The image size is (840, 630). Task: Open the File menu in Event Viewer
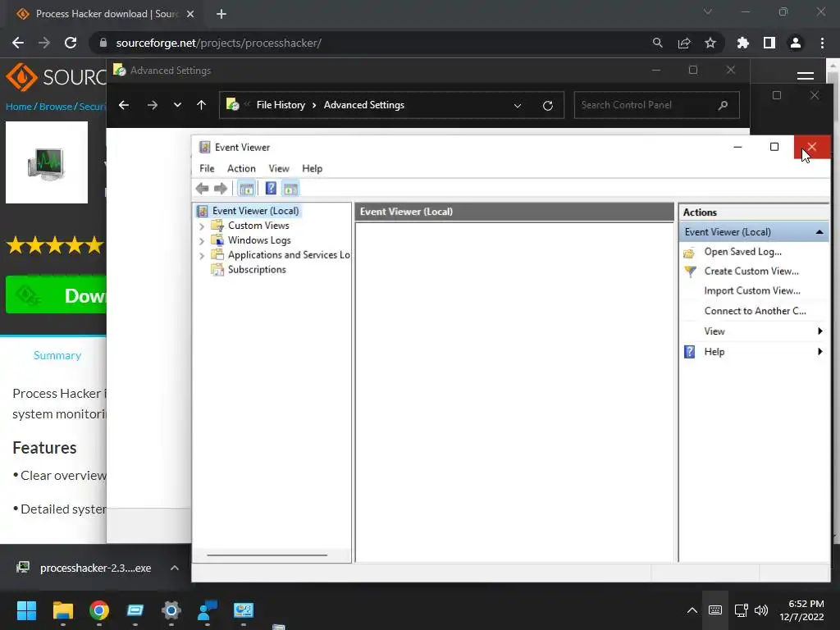[207, 169]
